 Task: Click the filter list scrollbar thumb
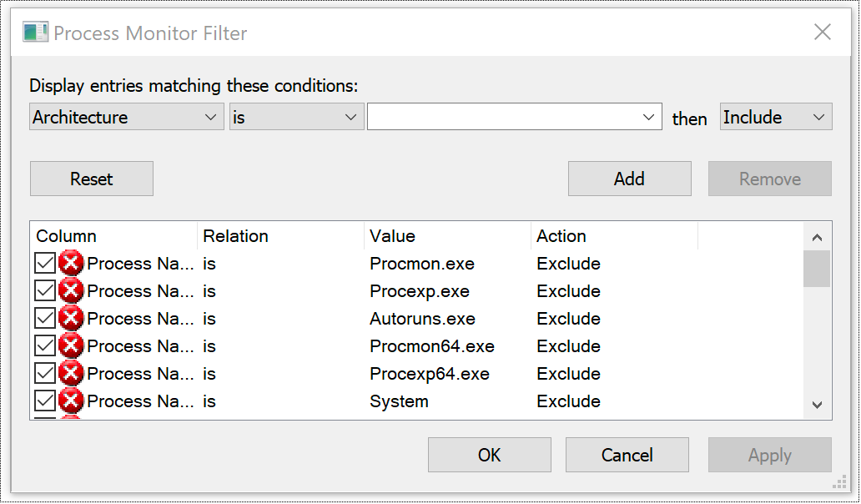click(x=817, y=269)
